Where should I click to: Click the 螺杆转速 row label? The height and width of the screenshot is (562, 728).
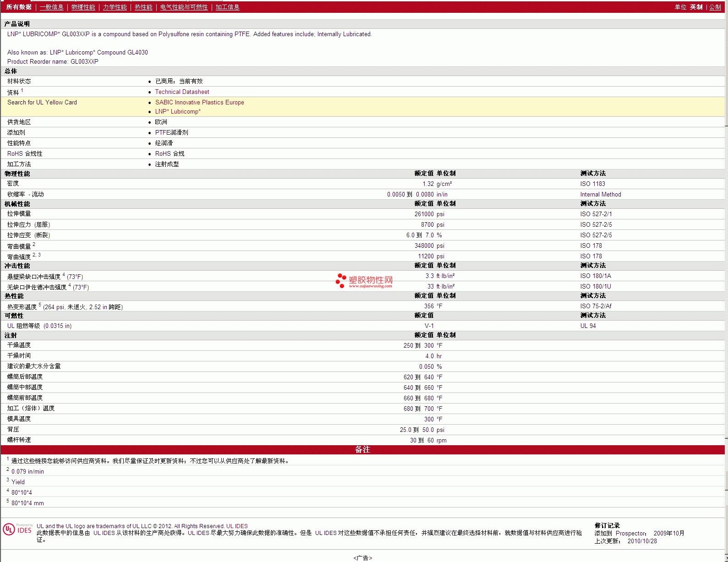[x=19, y=440]
